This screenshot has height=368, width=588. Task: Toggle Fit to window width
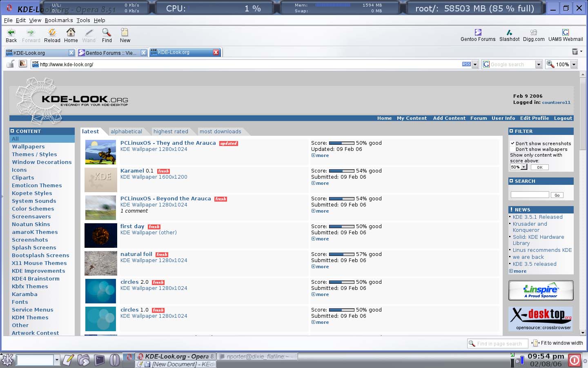[558, 343]
